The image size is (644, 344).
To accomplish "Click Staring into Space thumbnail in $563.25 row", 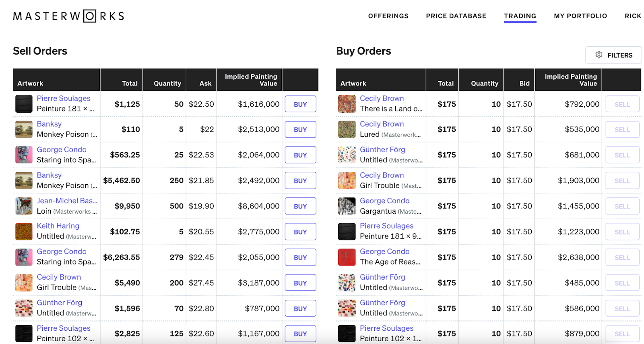I will pyautogui.click(x=24, y=155).
